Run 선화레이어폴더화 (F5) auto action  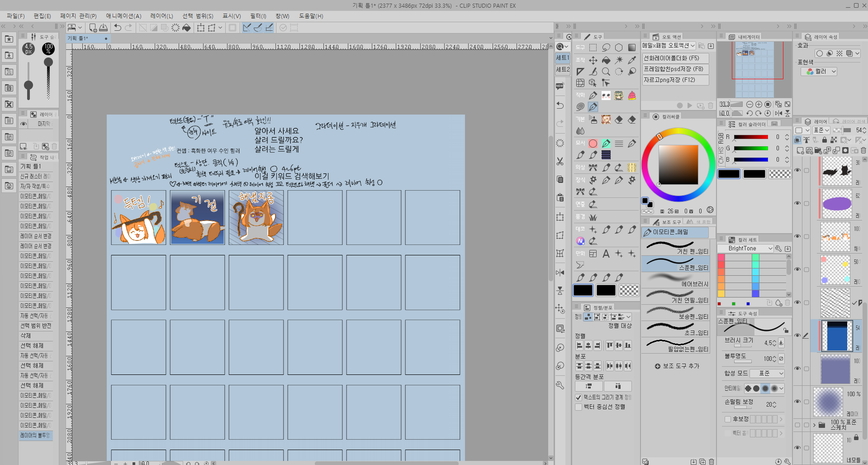(675, 58)
